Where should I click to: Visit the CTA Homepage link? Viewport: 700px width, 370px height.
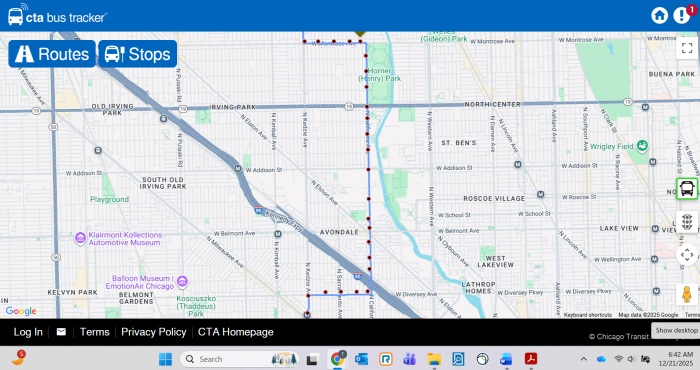[235, 332]
